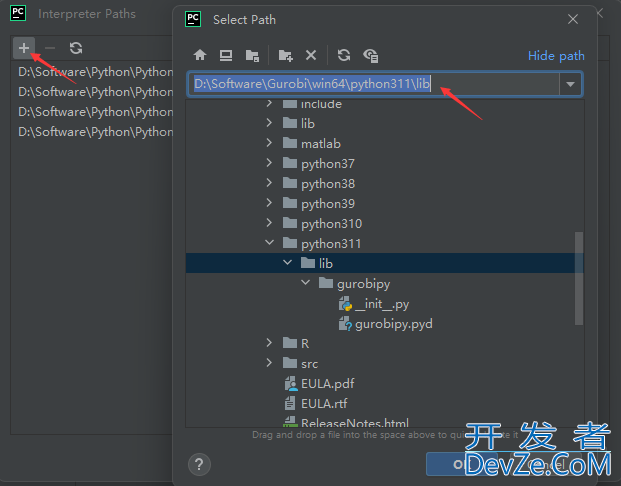Select the gurobipy.pyd file name
This screenshot has width=621, height=486.
pos(394,324)
